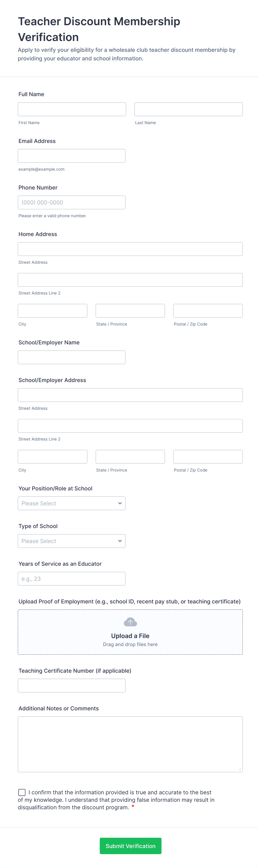
Task: Click into the Phone Number field
Action: coord(72,203)
